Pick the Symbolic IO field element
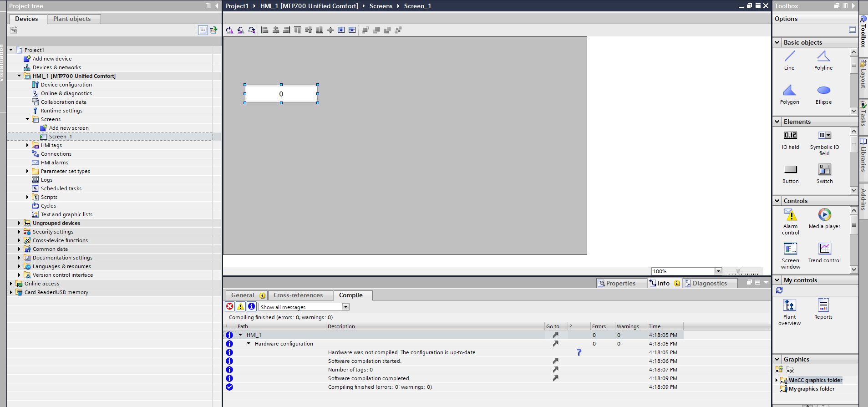The image size is (868, 407). [824, 143]
